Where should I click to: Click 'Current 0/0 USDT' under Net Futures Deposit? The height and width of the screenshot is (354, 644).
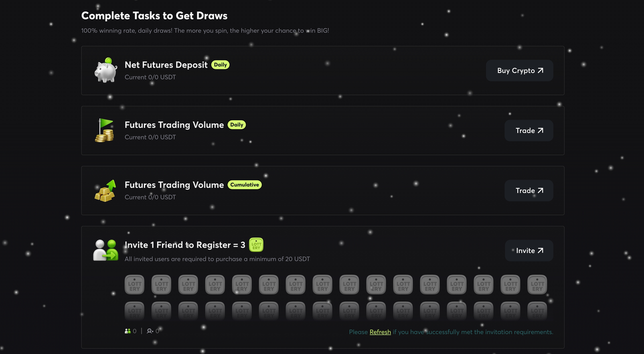click(x=150, y=77)
